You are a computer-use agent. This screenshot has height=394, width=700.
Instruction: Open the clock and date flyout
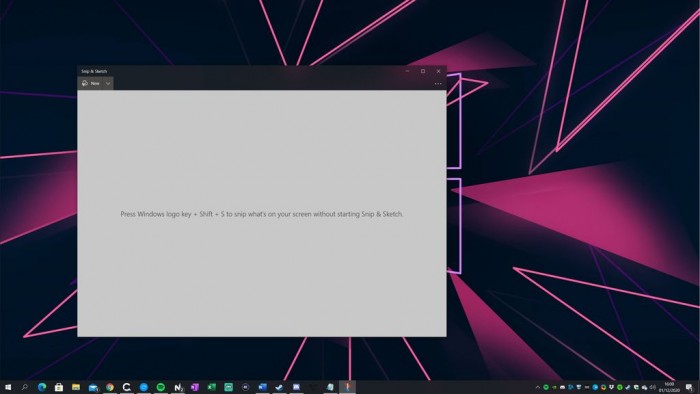pos(669,387)
